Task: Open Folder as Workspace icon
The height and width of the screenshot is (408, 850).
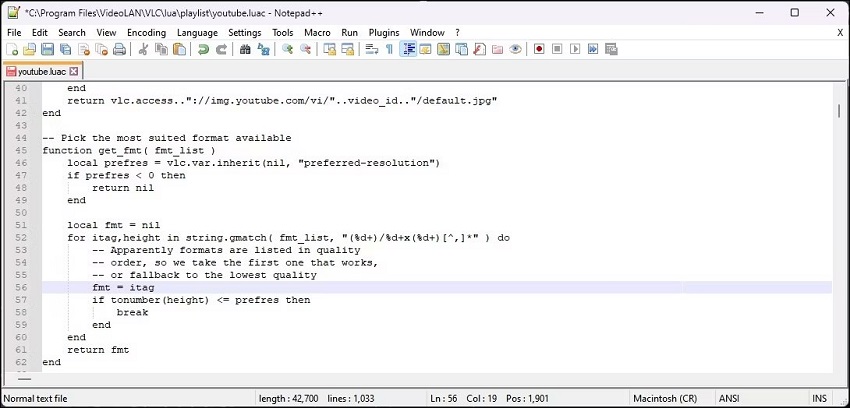Action: click(x=497, y=49)
